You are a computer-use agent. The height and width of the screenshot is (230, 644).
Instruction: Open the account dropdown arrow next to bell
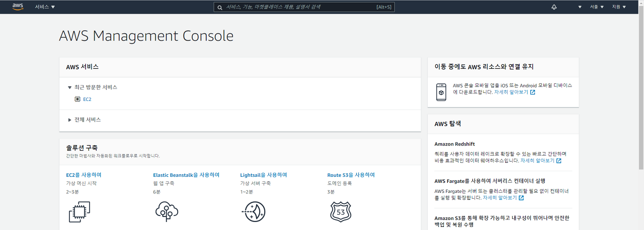pos(580,7)
